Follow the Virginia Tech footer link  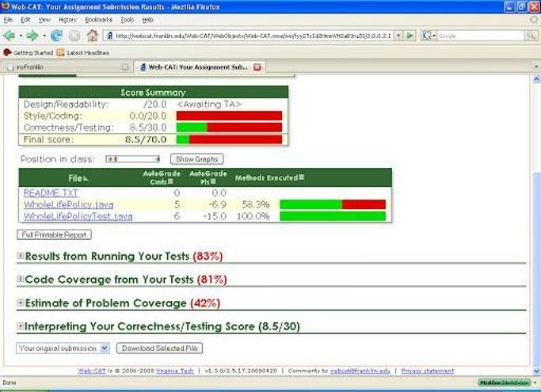tap(175, 371)
